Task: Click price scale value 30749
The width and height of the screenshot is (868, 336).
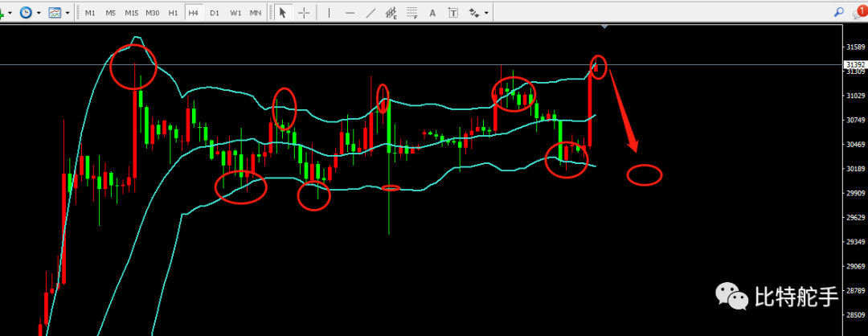Action: 856,120
